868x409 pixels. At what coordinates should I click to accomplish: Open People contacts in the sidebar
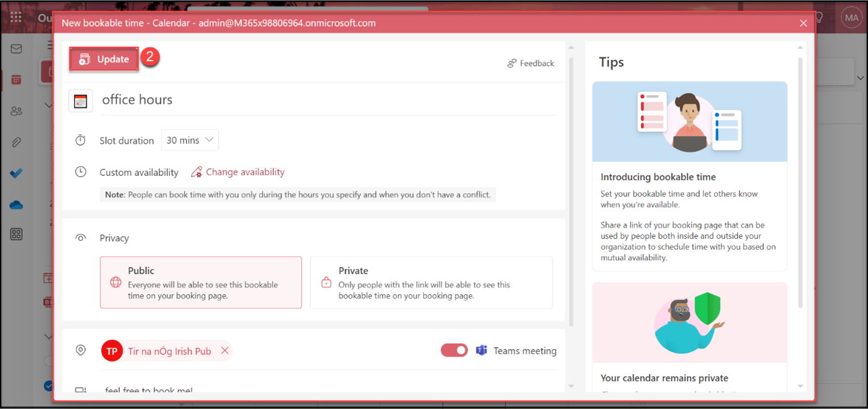[x=16, y=111]
